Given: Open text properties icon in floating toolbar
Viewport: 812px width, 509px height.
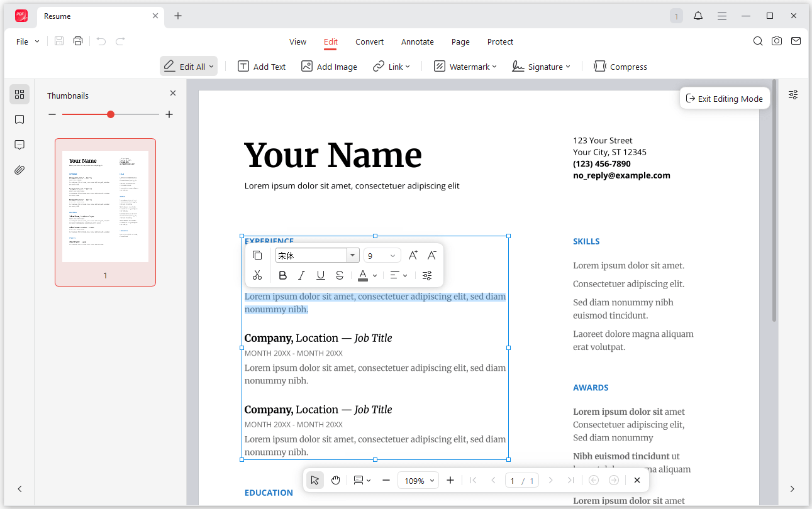Looking at the screenshot, I should [427, 275].
